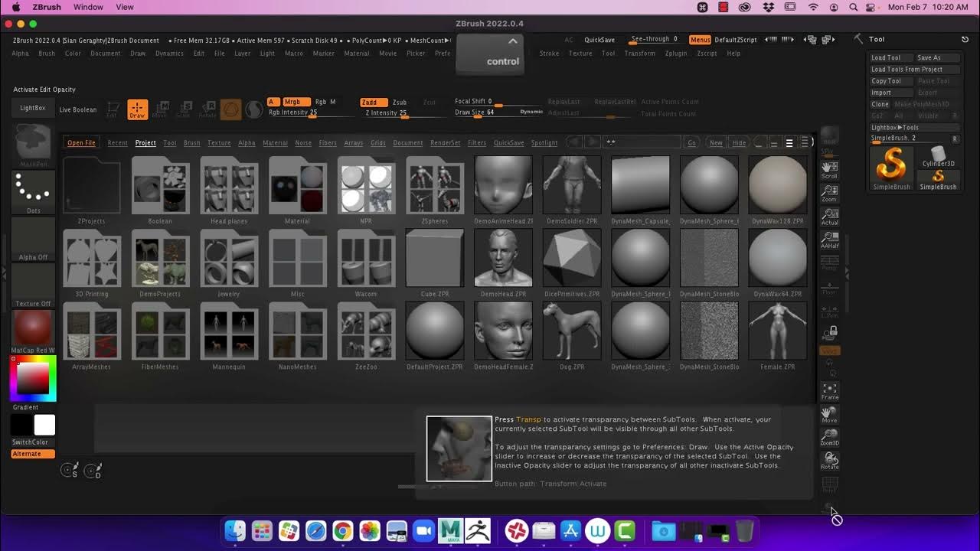The image size is (980, 551).
Task: Open the LightBox browser button
Action: click(32, 108)
